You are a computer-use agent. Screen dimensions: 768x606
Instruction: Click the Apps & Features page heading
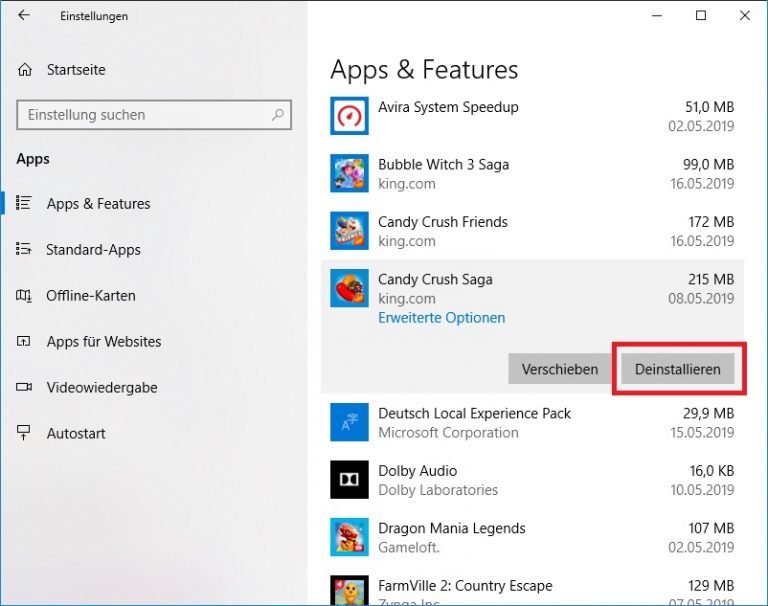[x=424, y=70]
